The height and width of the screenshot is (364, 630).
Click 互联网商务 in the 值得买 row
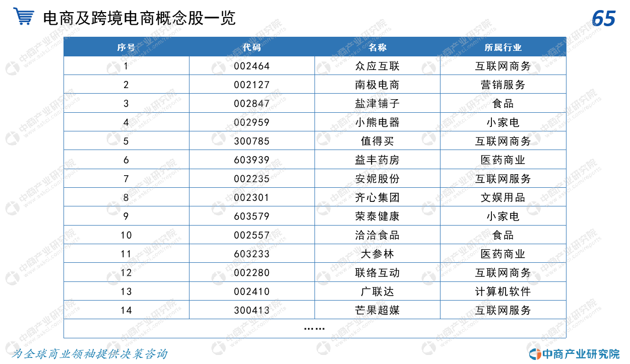(x=503, y=141)
